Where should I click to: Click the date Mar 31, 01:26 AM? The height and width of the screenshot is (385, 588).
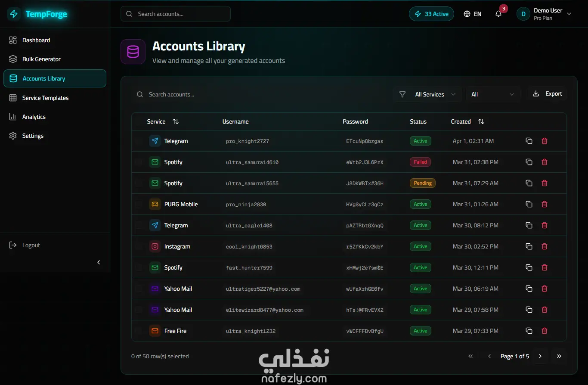tap(476, 204)
